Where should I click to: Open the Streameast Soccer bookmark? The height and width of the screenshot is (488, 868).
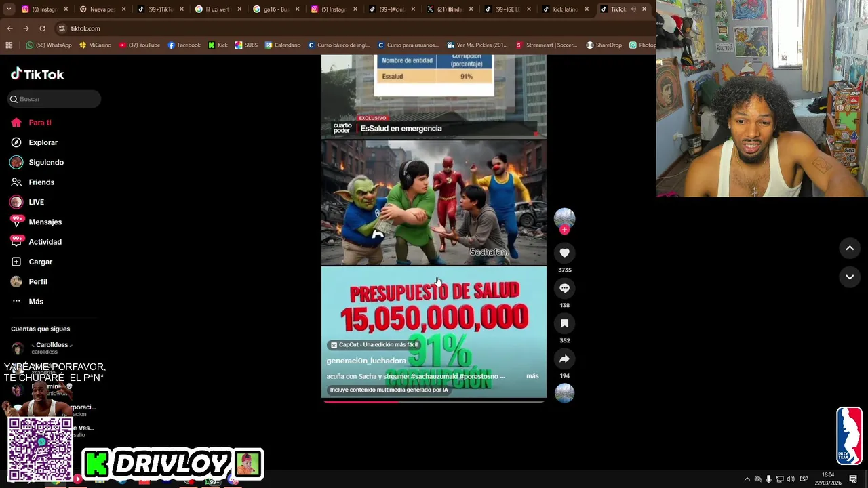(x=547, y=45)
